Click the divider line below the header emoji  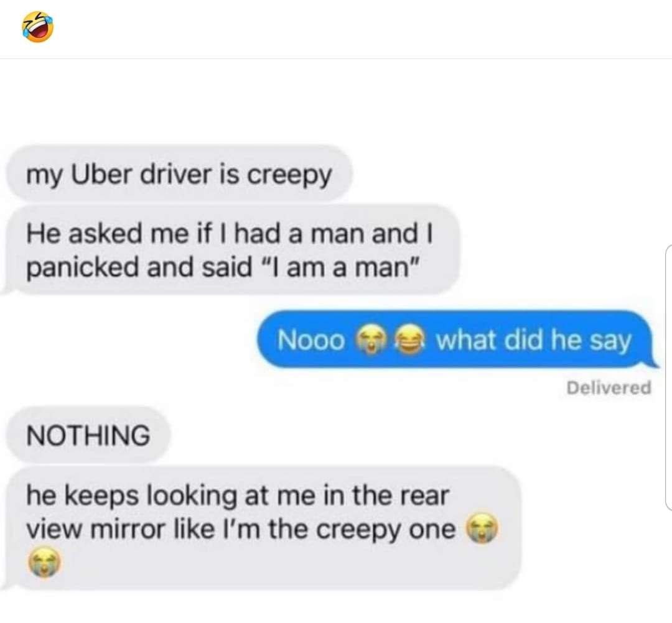pos(336,58)
